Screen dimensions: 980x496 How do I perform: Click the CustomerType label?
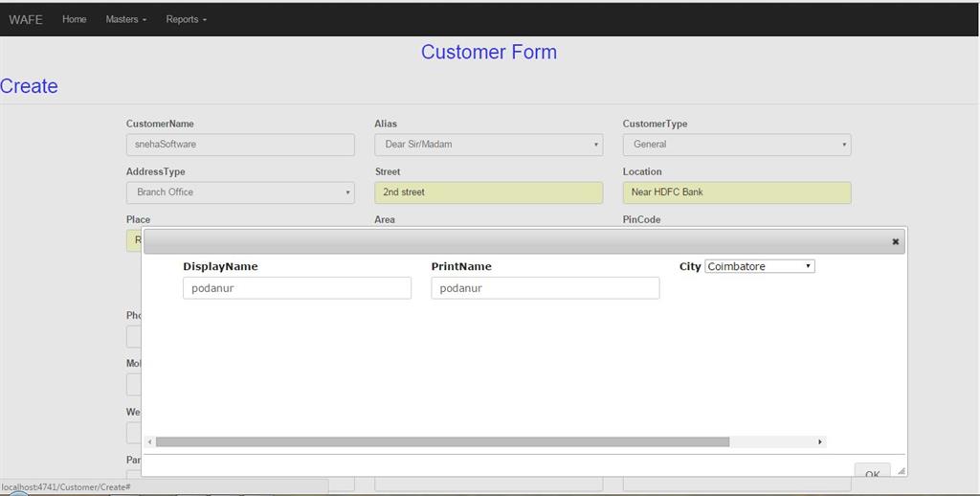point(655,124)
